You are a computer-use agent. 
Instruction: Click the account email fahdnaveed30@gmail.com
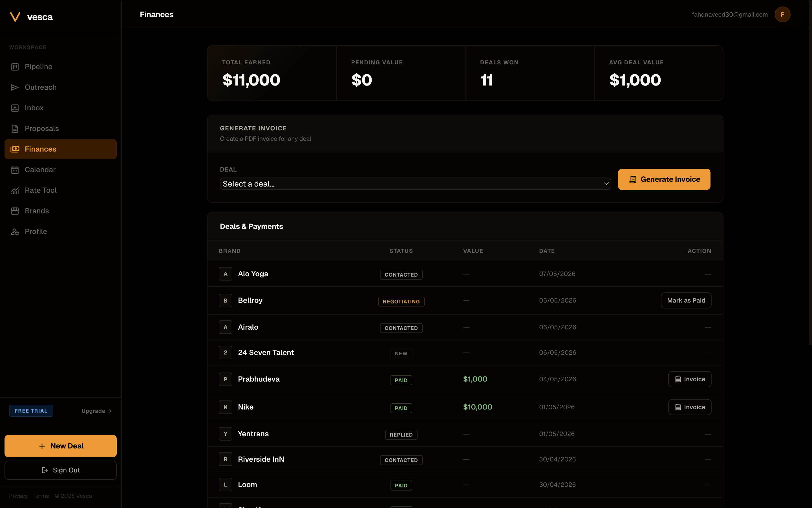click(729, 14)
